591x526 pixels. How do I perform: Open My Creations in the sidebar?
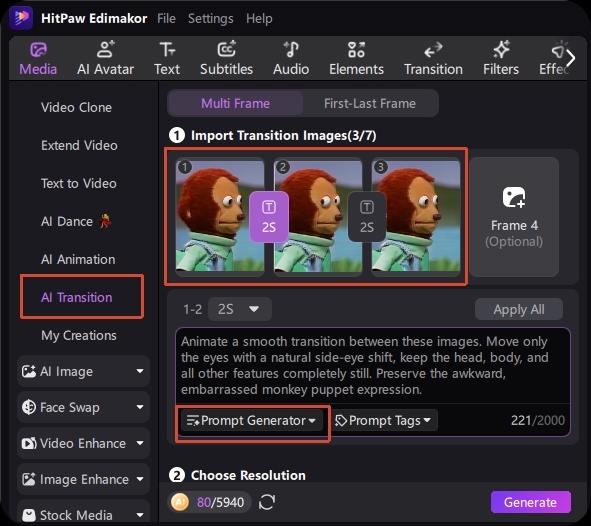pyautogui.click(x=79, y=335)
